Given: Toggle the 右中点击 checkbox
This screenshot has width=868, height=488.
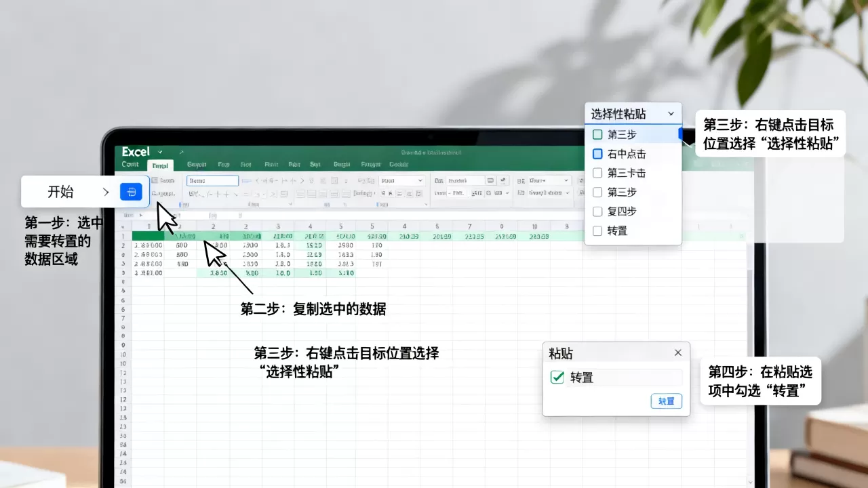Looking at the screenshot, I should 597,154.
